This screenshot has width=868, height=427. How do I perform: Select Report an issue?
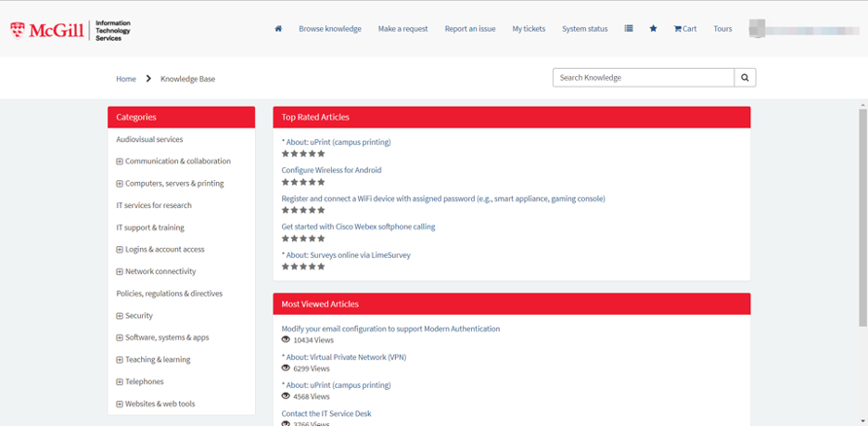[x=470, y=29]
